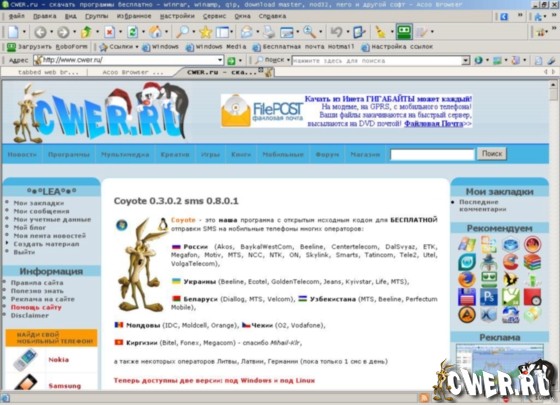Click the green RoboForm toolbar icon
The height and width of the screenshot is (405, 560).
404,32
